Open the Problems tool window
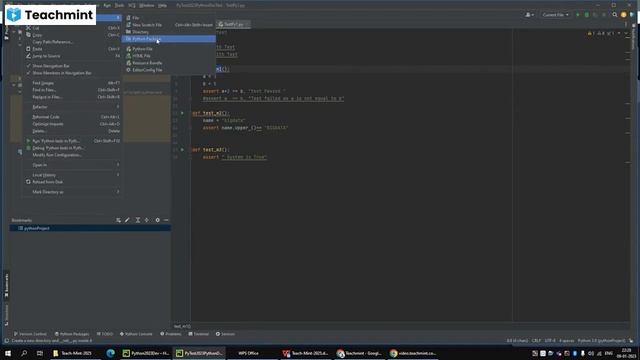Image resolution: width=640 pixels, height=360 pixels. coord(171,334)
